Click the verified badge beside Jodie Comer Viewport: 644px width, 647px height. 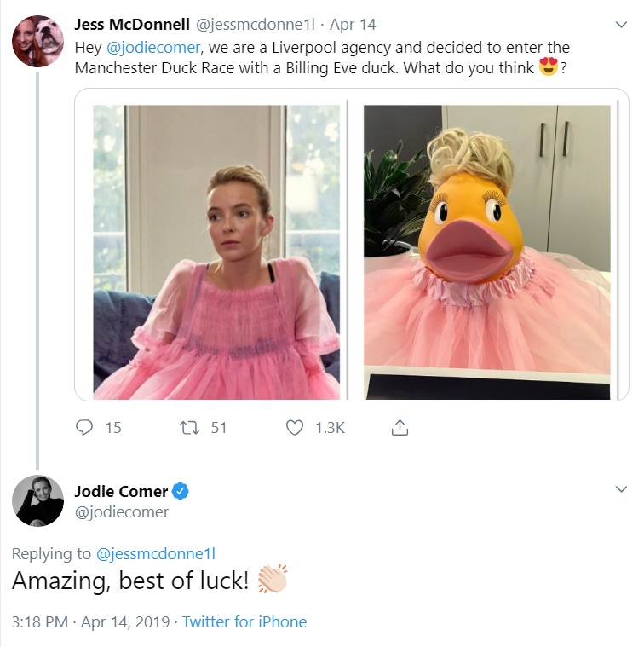tap(181, 491)
